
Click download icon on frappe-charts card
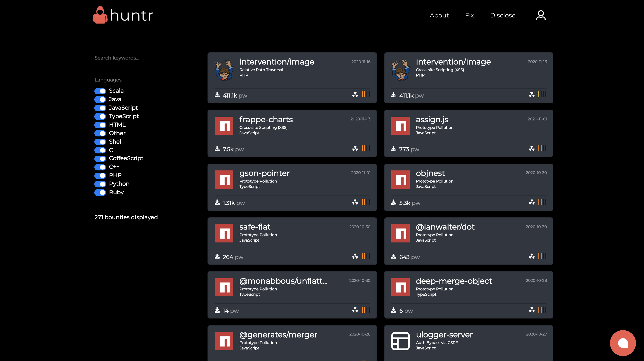pos(217,149)
